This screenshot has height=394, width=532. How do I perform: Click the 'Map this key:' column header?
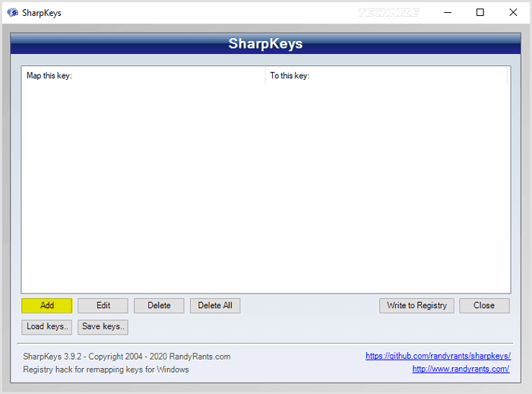tap(143, 75)
